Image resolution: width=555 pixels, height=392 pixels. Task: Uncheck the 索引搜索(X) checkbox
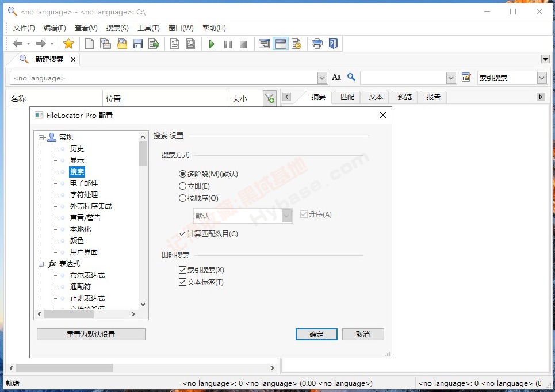tap(183, 269)
